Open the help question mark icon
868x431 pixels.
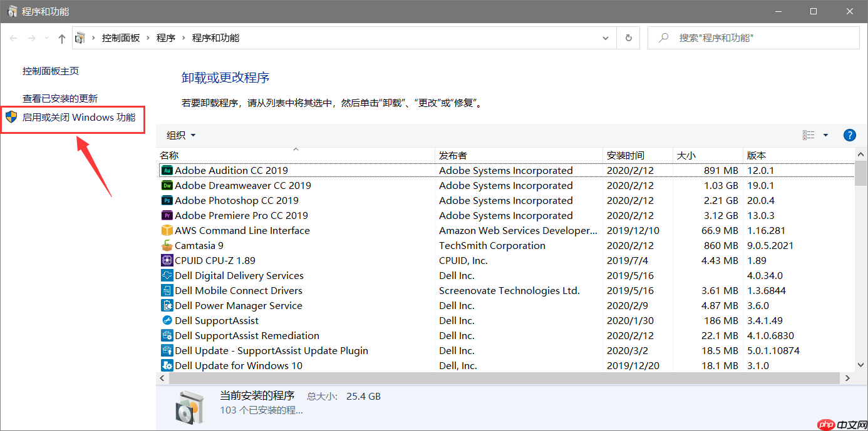click(x=849, y=134)
